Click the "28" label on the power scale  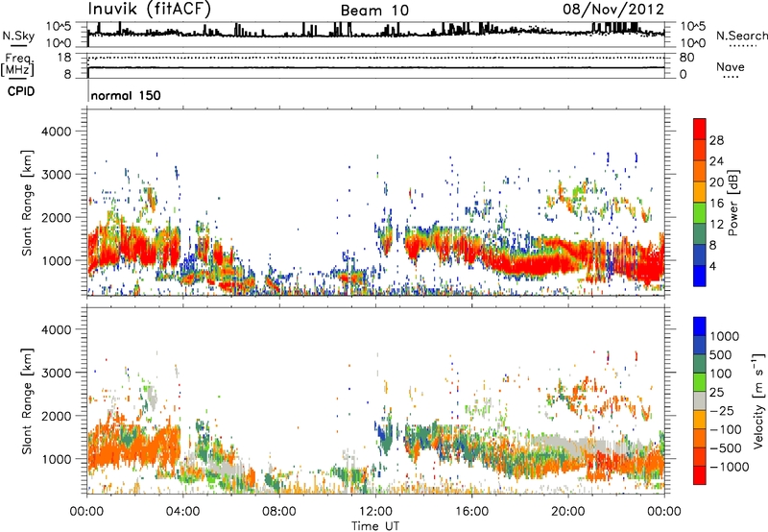pyautogui.click(x=716, y=140)
